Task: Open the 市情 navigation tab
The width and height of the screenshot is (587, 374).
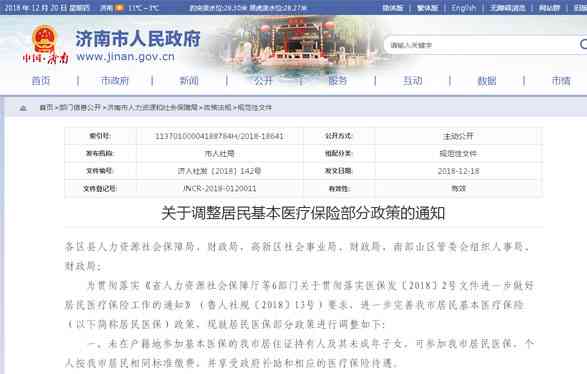Action: (561, 80)
